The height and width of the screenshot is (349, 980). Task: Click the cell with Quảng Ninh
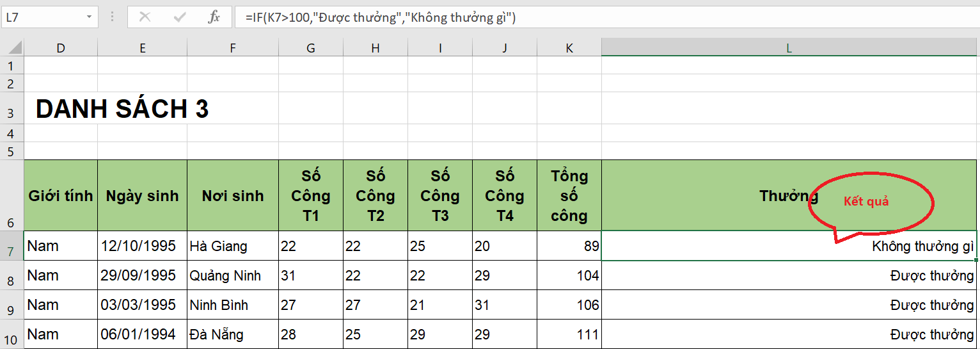pyautogui.click(x=233, y=275)
